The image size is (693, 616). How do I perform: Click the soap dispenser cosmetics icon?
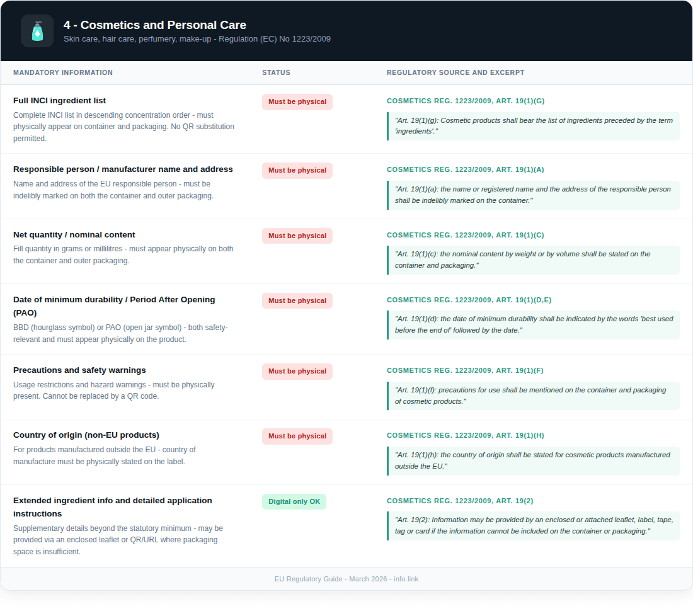coord(37,31)
